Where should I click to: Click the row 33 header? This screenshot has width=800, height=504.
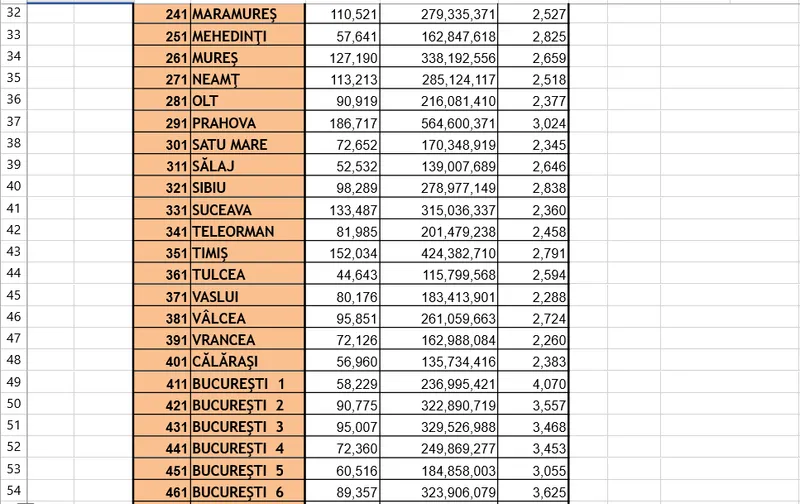pyautogui.click(x=13, y=36)
